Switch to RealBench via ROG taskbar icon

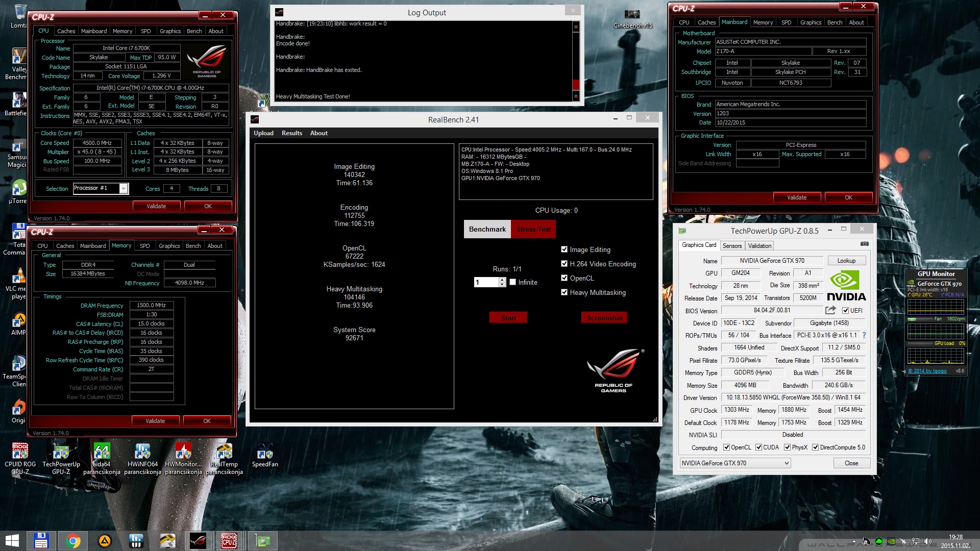pyautogui.click(x=198, y=541)
